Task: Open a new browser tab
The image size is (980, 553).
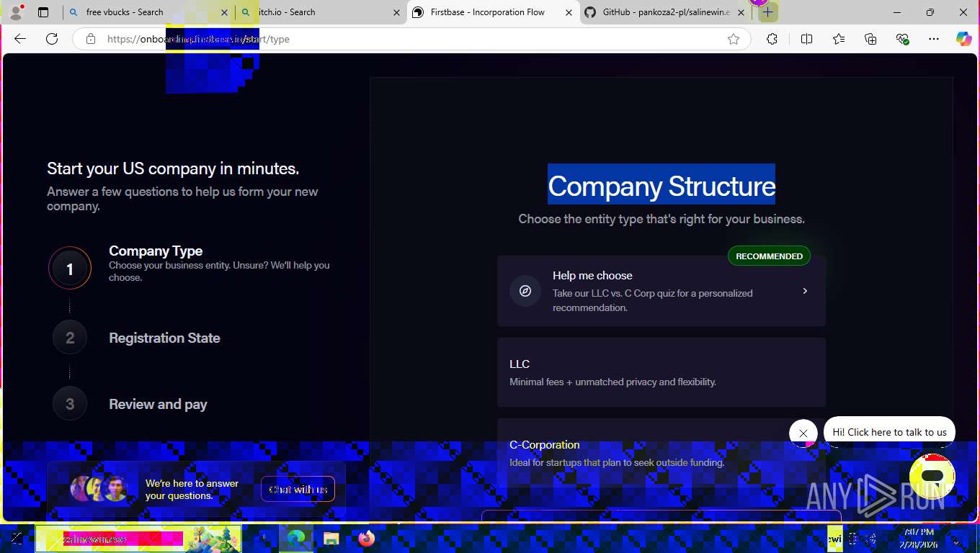Action: click(768, 12)
